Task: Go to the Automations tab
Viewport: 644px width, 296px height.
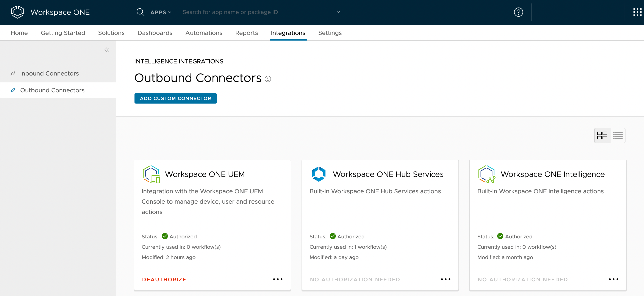Action: pos(203,33)
